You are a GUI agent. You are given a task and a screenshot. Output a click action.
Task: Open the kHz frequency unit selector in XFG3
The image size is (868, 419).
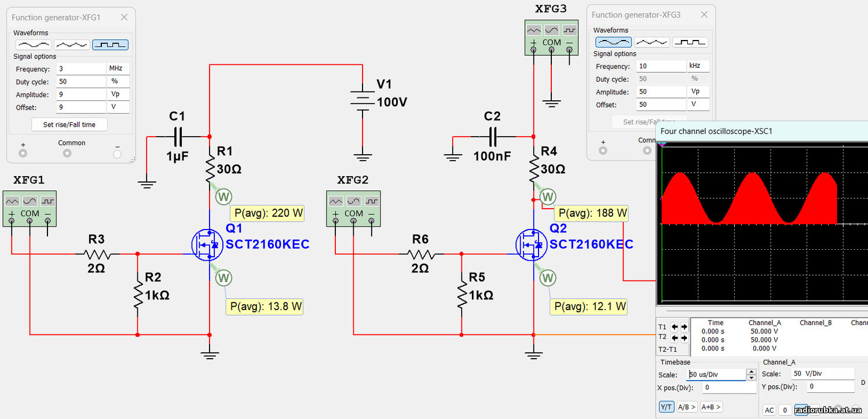coord(698,66)
